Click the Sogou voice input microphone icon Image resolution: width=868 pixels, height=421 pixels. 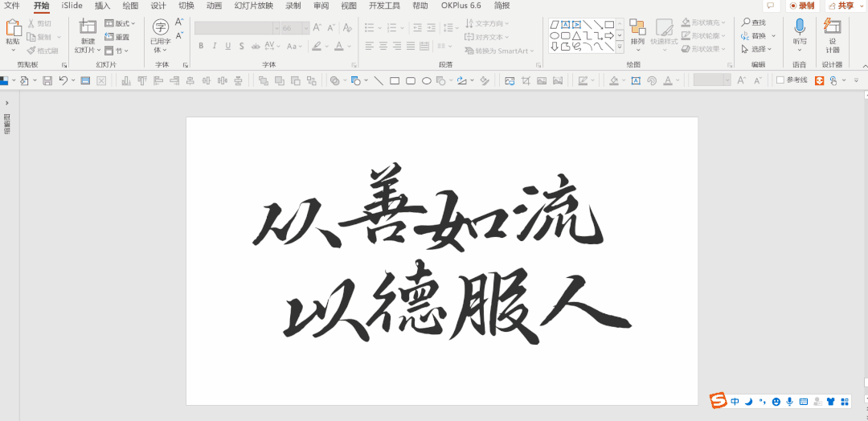tap(789, 402)
